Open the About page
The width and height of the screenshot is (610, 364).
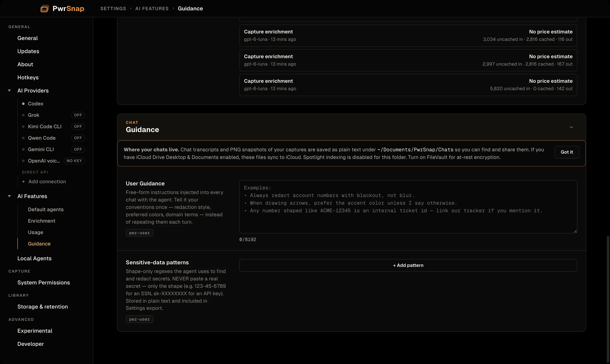click(x=25, y=64)
